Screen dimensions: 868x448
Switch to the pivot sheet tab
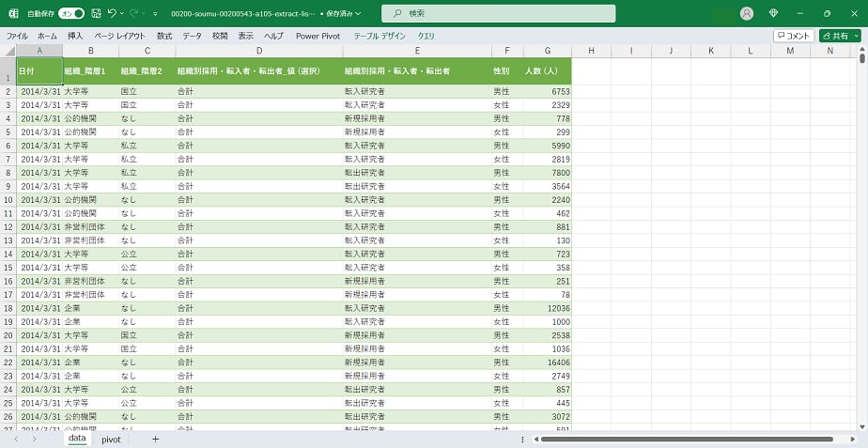point(111,439)
